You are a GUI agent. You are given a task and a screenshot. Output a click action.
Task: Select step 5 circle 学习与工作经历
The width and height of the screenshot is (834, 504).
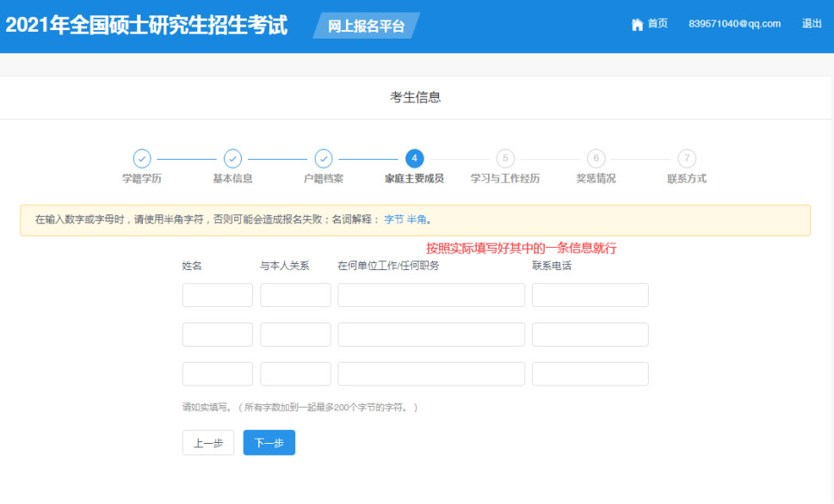[x=505, y=158]
